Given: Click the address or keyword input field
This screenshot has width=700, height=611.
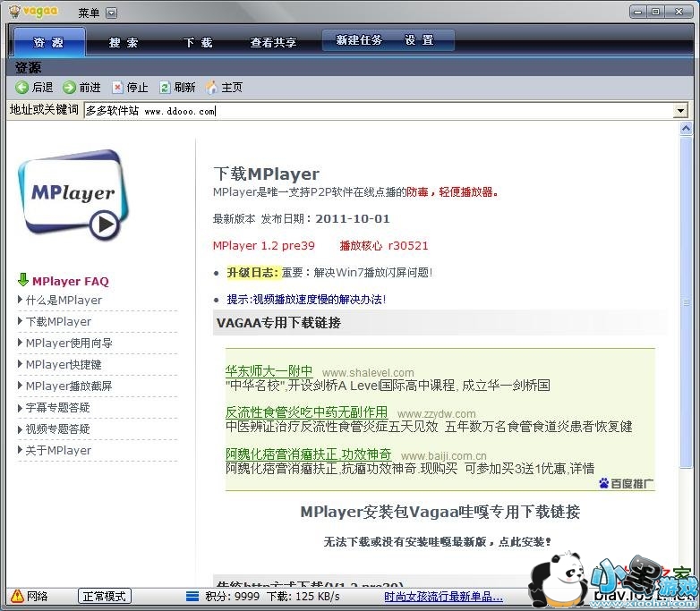Looking at the screenshot, I should point(379,110).
